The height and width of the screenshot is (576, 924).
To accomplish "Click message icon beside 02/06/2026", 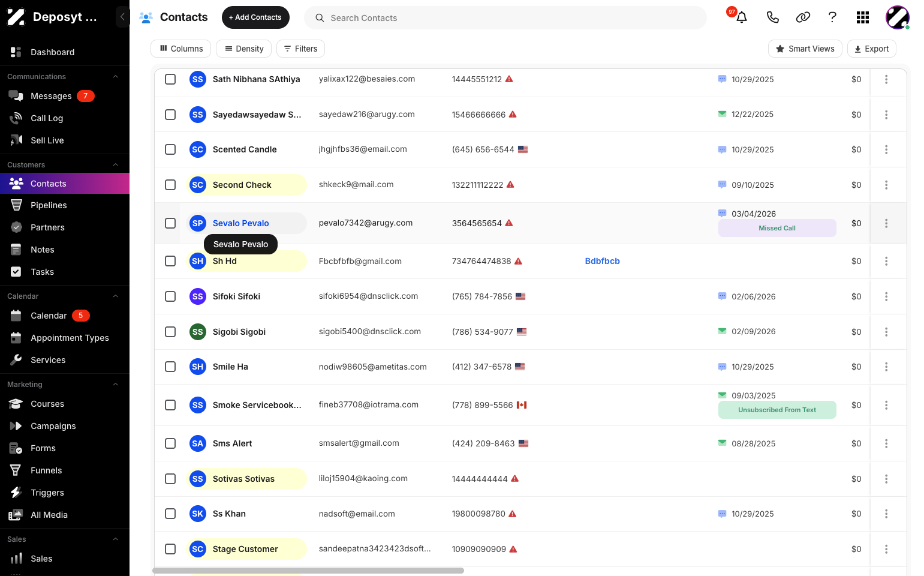I will (722, 296).
